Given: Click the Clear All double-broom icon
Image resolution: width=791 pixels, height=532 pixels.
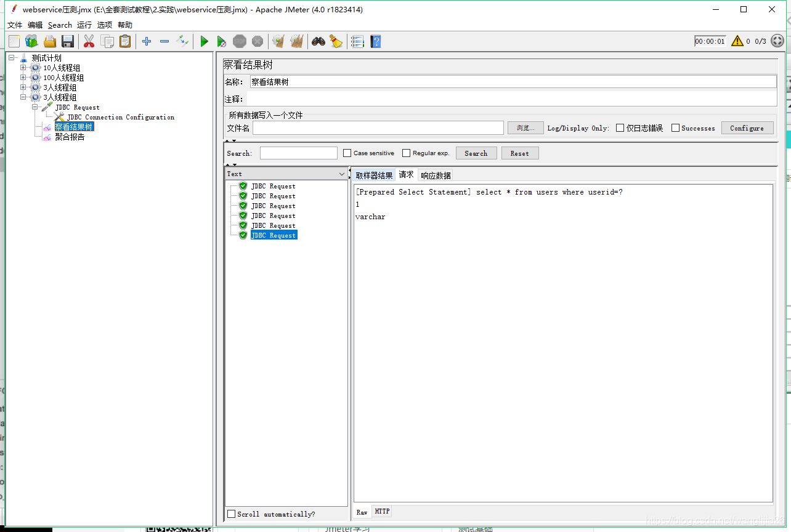Looking at the screenshot, I should pos(297,41).
